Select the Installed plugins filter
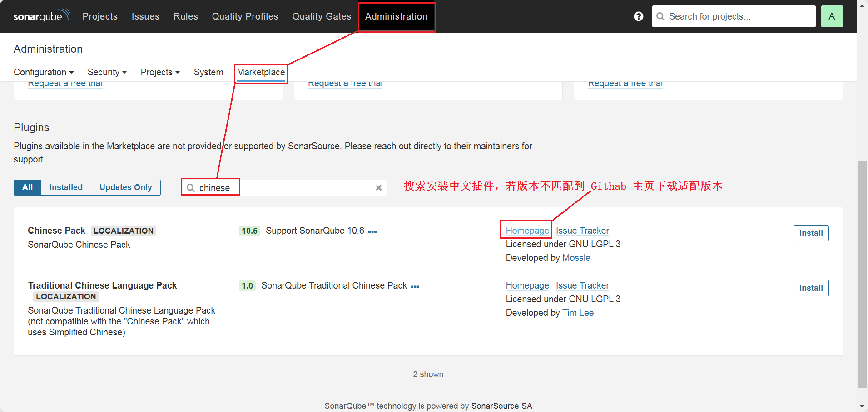The image size is (868, 412). (x=66, y=187)
